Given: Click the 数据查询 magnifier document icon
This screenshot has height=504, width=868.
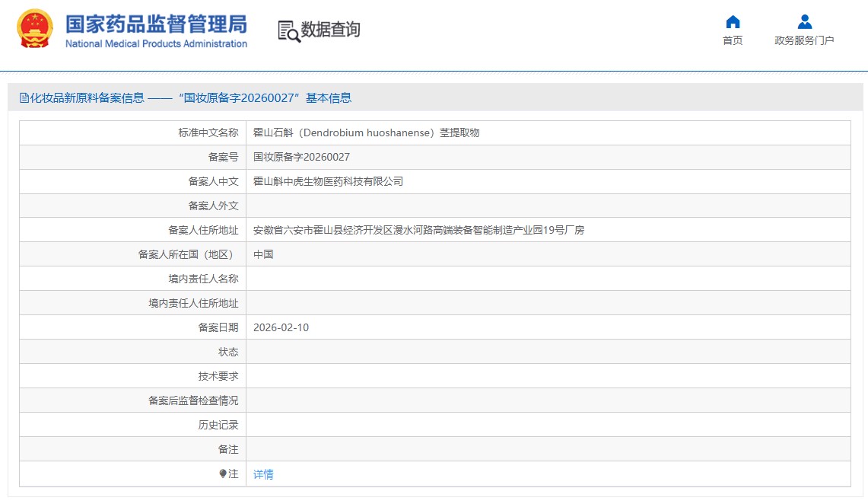Looking at the screenshot, I should (x=288, y=30).
